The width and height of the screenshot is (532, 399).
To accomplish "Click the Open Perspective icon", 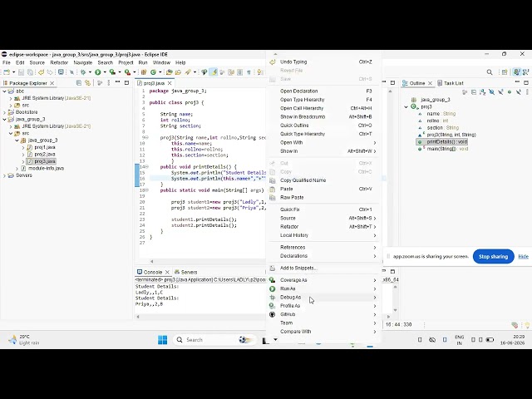I will click(505, 72).
